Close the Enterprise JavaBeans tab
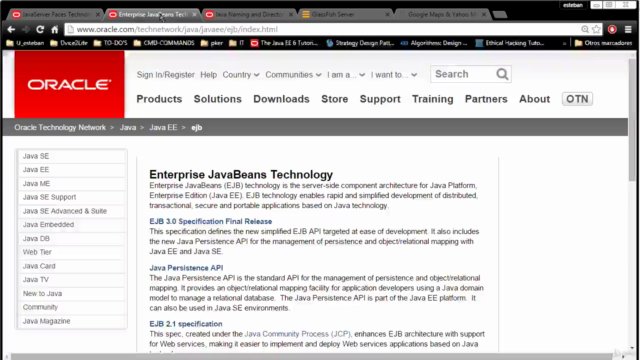This screenshot has height=360, width=640. tap(194, 14)
